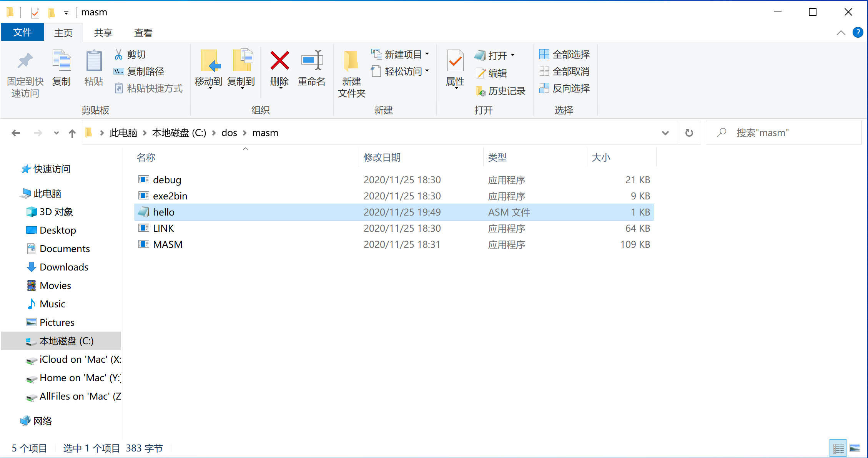This screenshot has height=458, width=868.
Task: Click the refresh button in address bar
Action: [x=689, y=132]
